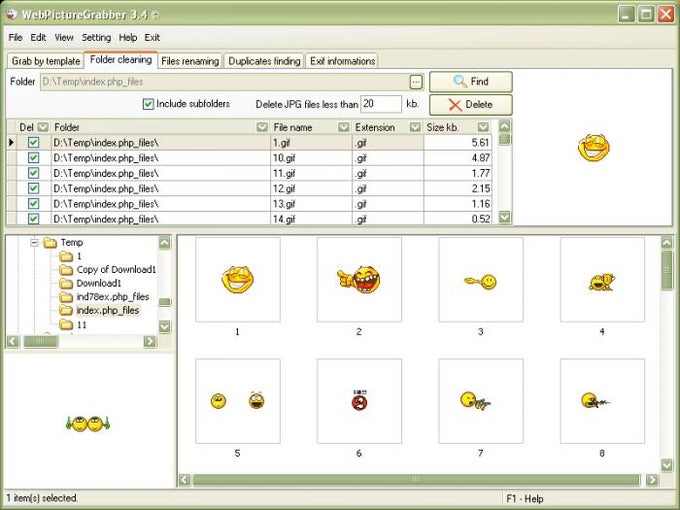Click the thumbnail pane horizontal scrollbar thumb
Image resolution: width=680 pixels, height=510 pixels.
416,480
